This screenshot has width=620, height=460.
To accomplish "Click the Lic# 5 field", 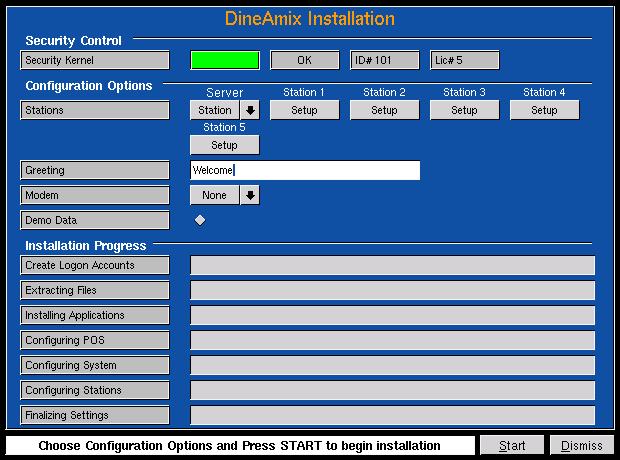I will coord(464,60).
